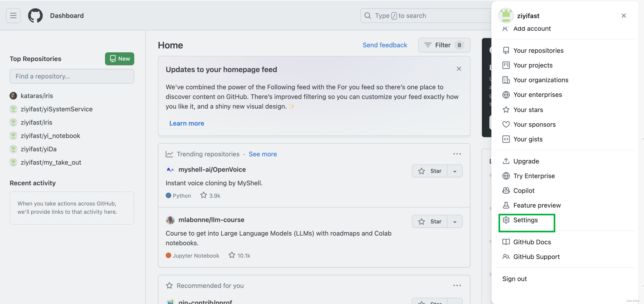
Task: Star the myshell-ai/OpenVoice repository
Action: coord(430,171)
